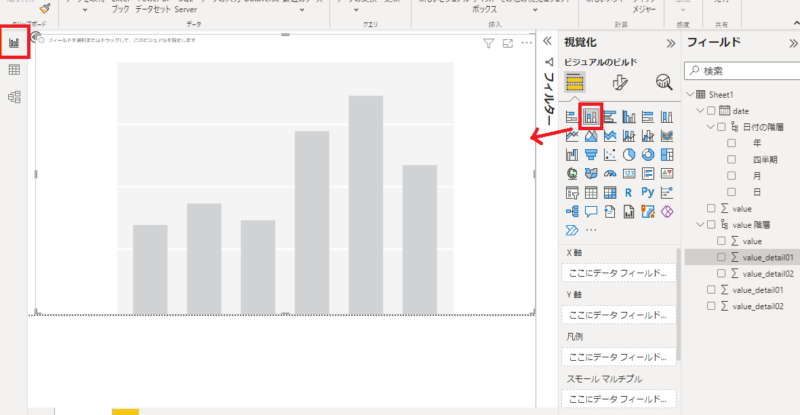The image size is (800, 415).
Task: Select the clustered column chart visual
Action: click(629, 117)
